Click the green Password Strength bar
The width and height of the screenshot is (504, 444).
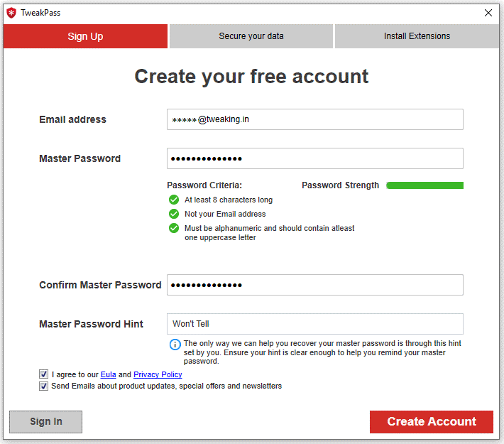(x=424, y=185)
